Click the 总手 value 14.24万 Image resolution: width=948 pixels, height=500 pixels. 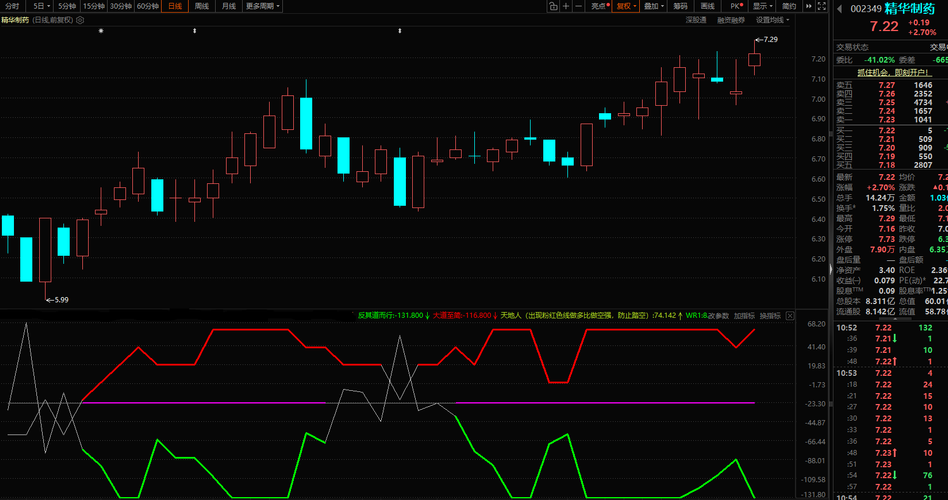click(880, 198)
